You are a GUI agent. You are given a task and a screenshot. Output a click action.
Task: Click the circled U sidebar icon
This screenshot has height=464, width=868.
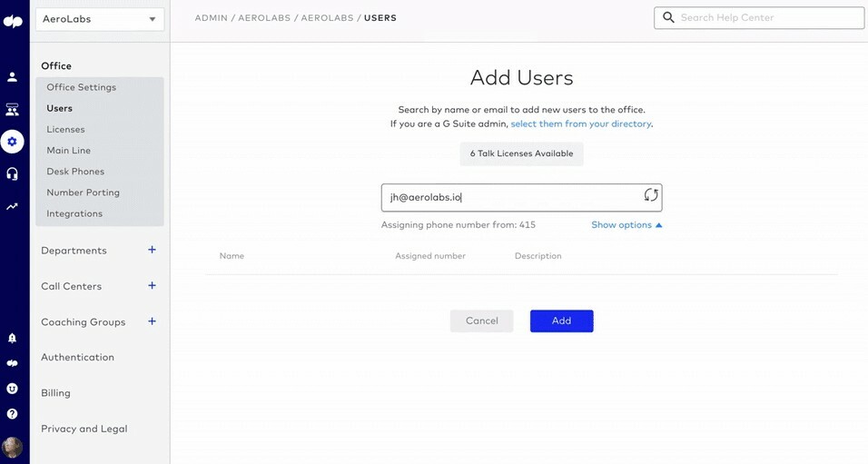coord(12,389)
